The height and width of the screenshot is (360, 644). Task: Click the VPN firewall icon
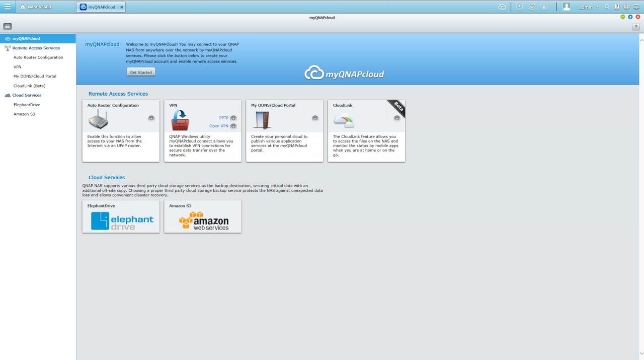pos(180,120)
